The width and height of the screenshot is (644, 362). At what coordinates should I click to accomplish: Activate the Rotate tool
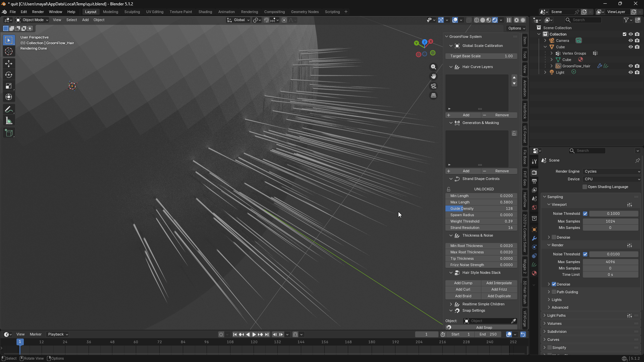pyautogui.click(x=9, y=75)
